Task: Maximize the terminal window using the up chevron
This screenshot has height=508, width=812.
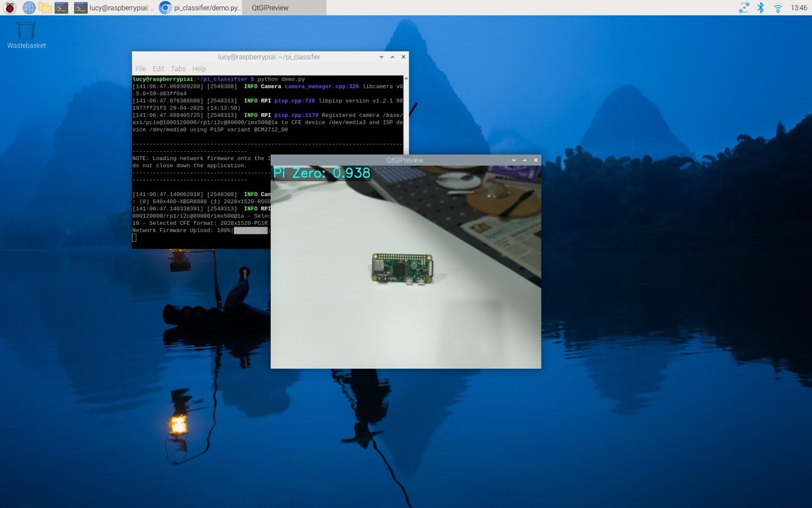Action: tap(392, 57)
